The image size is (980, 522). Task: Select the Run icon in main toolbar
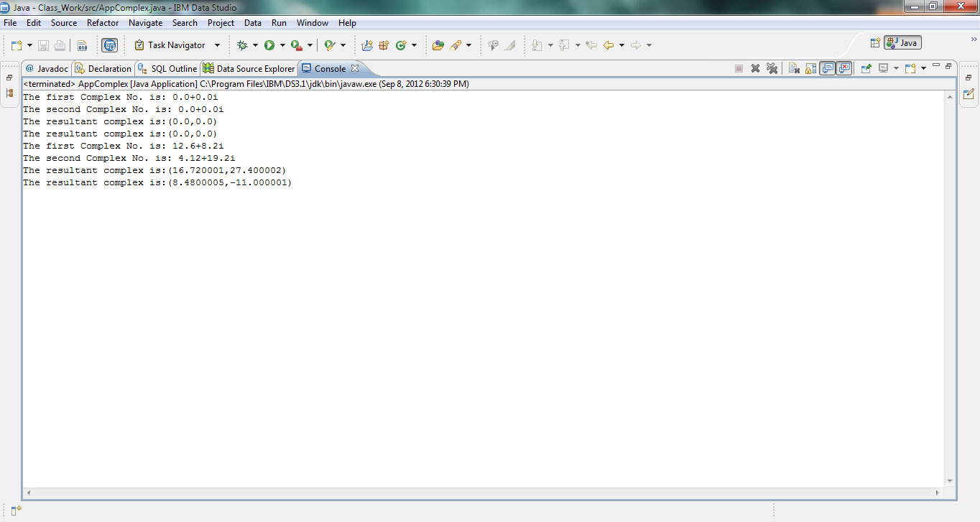pyautogui.click(x=269, y=45)
